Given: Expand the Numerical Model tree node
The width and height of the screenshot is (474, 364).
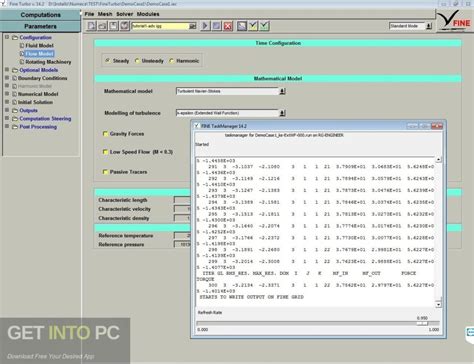Looking at the screenshot, I should pyautogui.click(x=7, y=94).
